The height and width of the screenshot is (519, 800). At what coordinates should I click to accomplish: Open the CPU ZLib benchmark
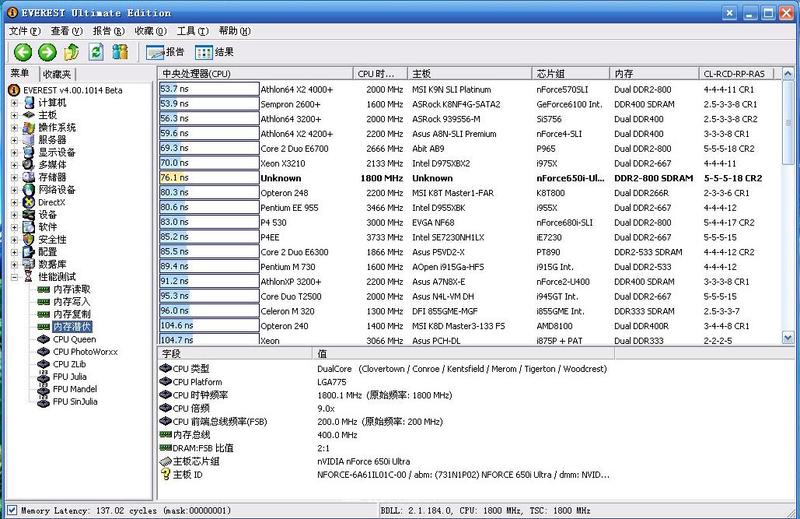click(69, 364)
